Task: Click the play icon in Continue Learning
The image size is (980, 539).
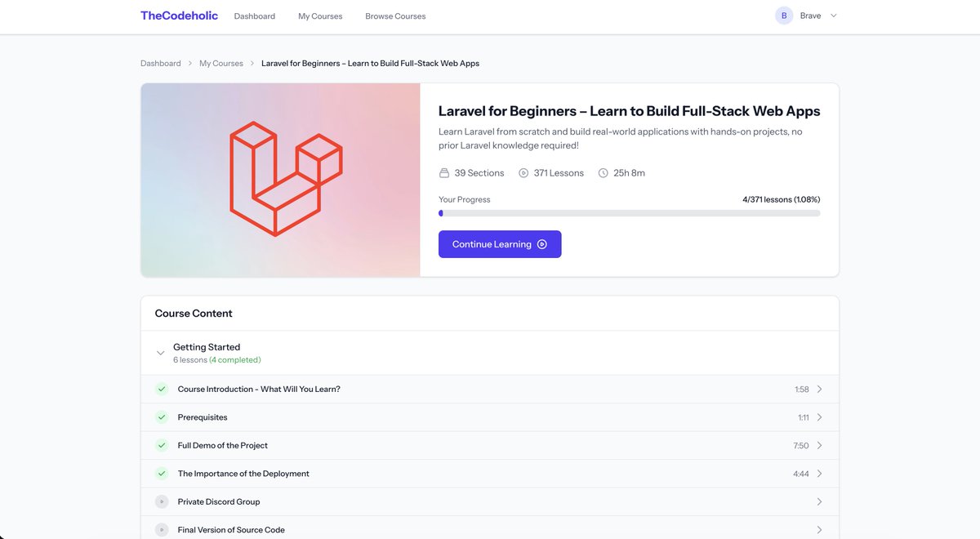Action: click(x=542, y=244)
